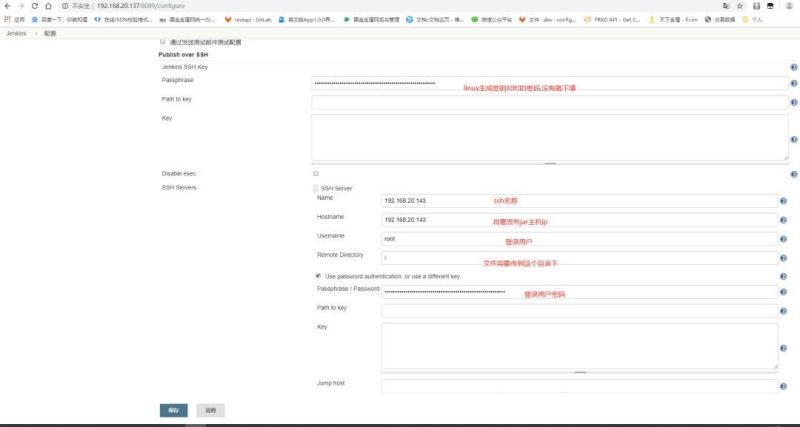Click help icon next to Hostname field

[782, 220]
